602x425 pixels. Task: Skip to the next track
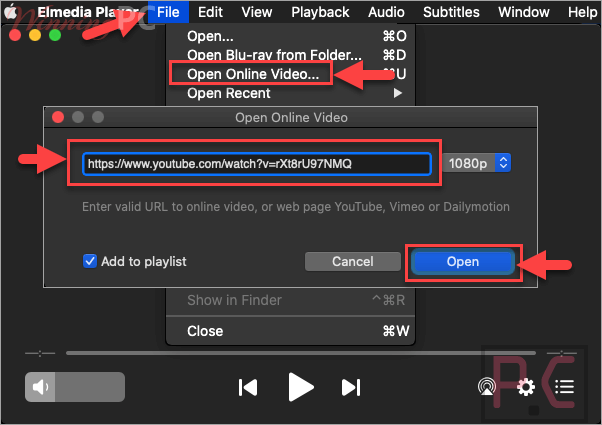click(x=351, y=387)
